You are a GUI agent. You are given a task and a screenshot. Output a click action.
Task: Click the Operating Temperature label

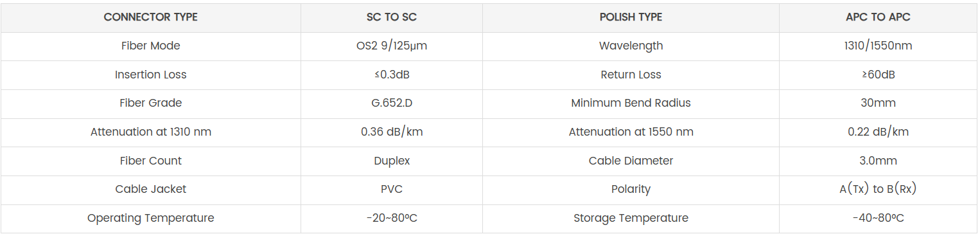coord(151,218)
